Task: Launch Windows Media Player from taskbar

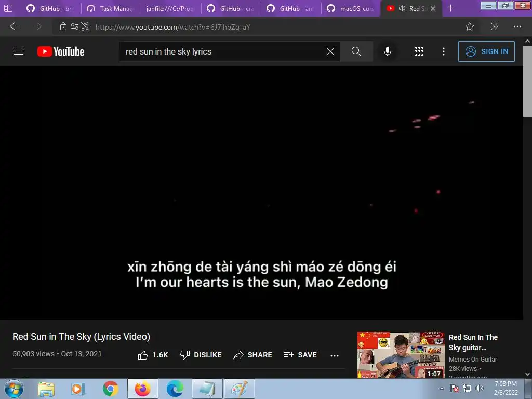Action: click(78, 389)
